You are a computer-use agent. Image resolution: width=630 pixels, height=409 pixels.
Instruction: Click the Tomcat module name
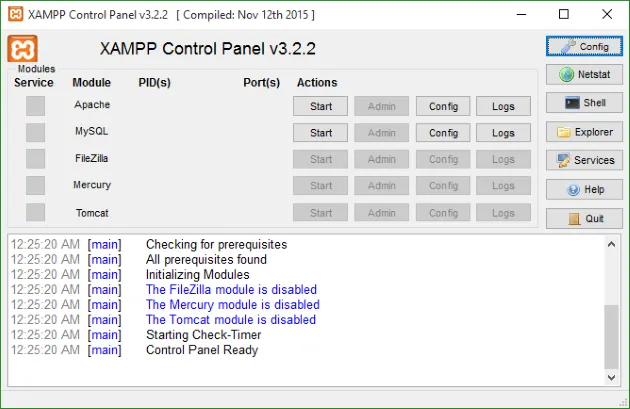[x=92, y=213]
